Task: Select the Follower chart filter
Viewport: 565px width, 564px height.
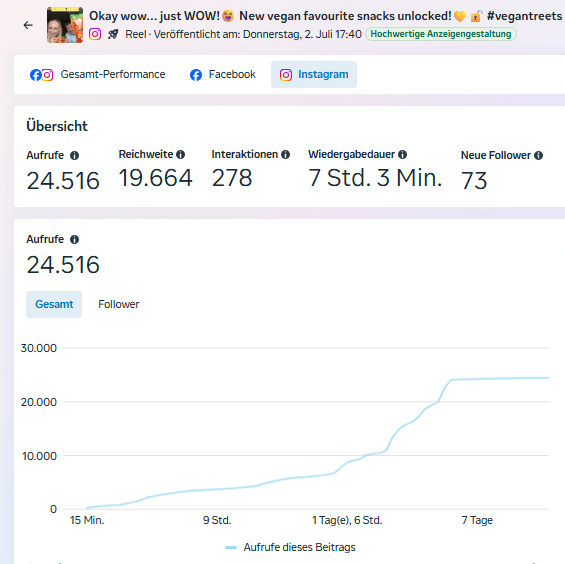Action: (119, 305)
